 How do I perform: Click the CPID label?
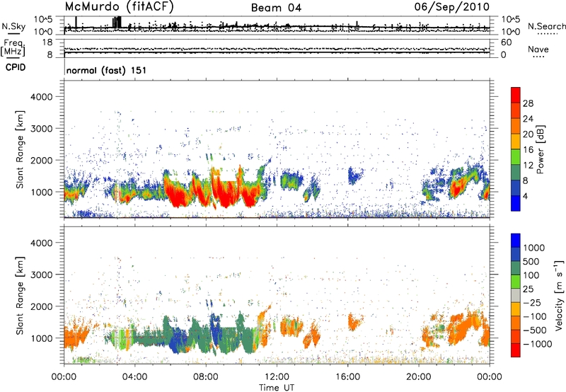tap(16, 67)
